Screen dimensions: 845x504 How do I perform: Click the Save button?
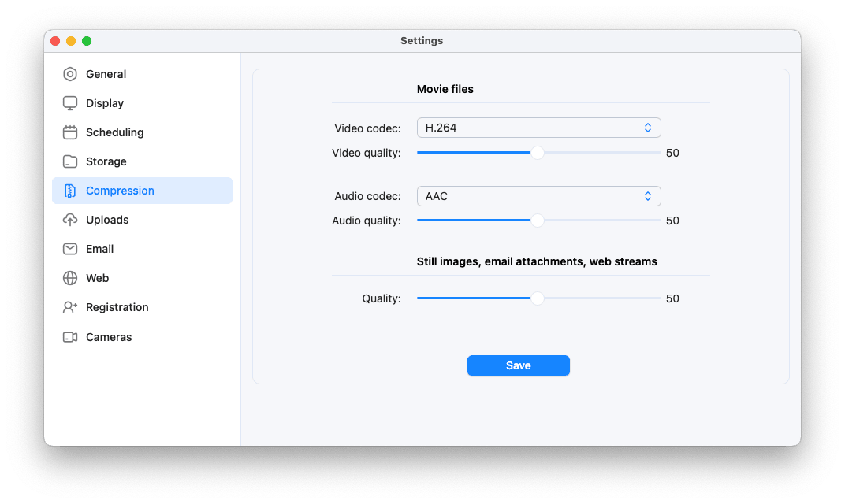(x=518, y=365)
